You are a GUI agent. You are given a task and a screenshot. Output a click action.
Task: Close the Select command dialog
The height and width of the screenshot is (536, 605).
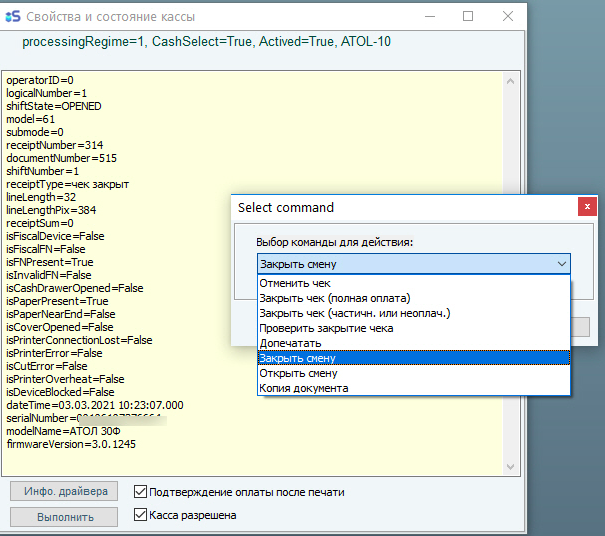click(586, 207)
